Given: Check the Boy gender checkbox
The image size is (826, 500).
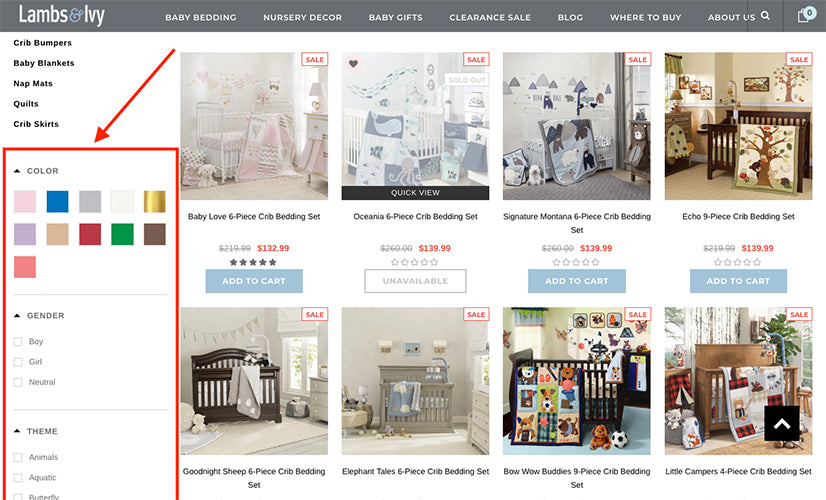Looking at the screenshot, I should (x=18, y=341).
